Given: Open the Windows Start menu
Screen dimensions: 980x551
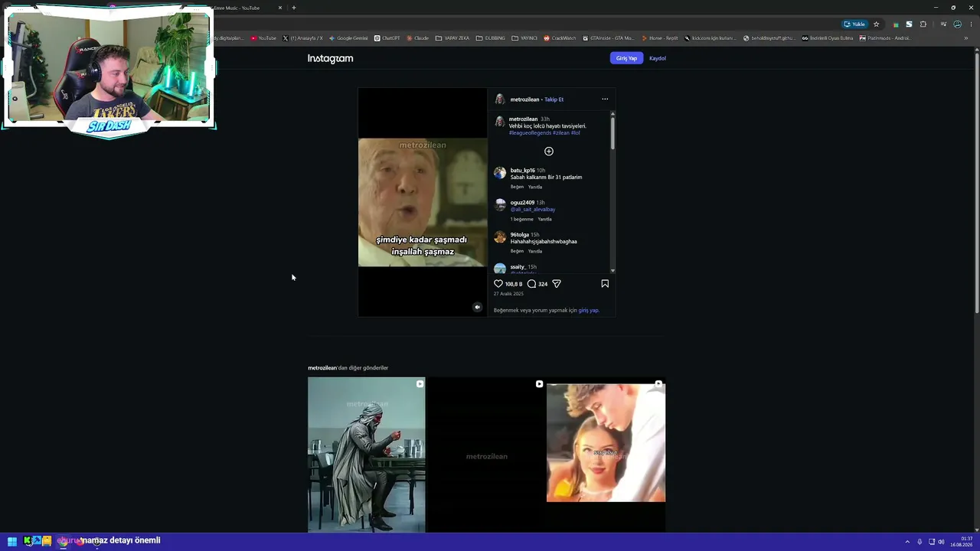Looking at the screenshot, I should 12,541.
